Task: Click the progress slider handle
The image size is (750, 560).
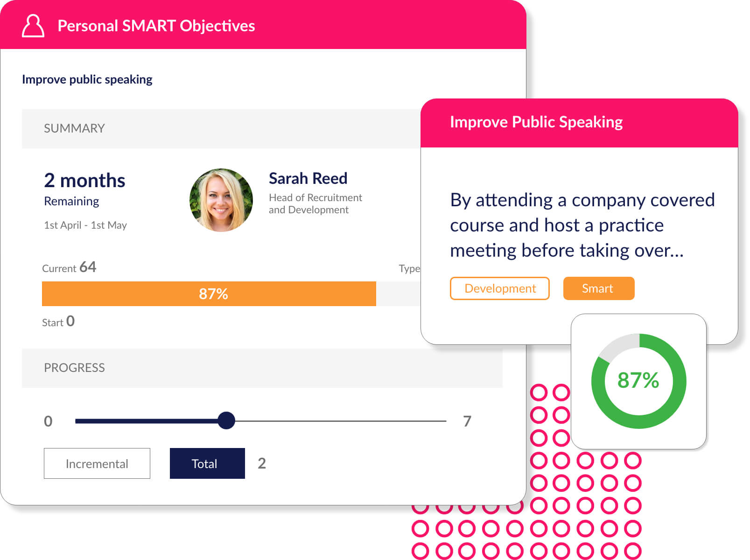Action: click(226, 420)
